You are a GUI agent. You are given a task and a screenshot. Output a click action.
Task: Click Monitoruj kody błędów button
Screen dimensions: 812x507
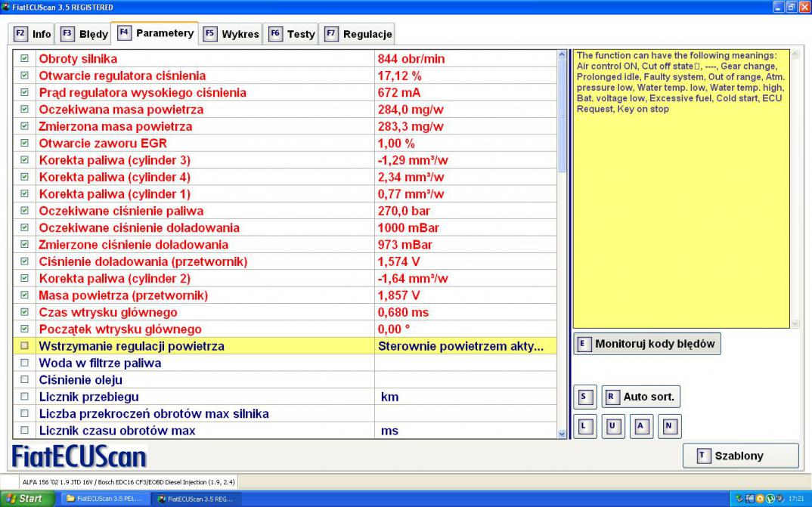(647, 344)
